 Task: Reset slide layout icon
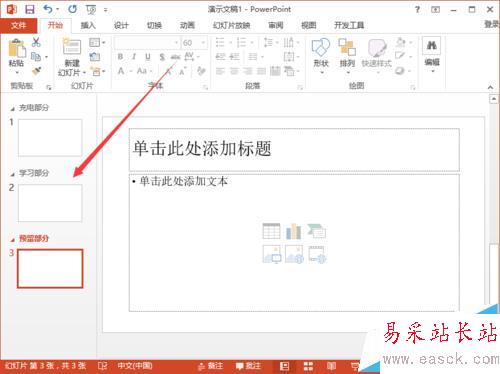click(x=95, y=57)
